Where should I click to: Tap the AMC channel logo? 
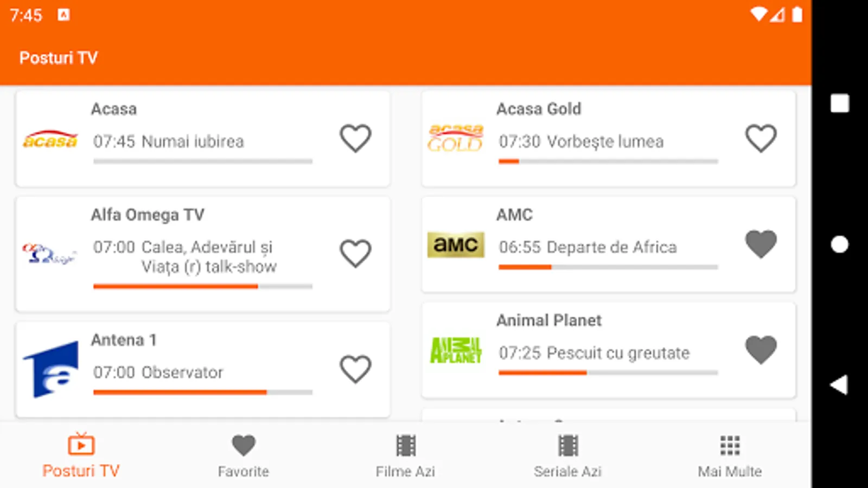click(x=456, y=245)
